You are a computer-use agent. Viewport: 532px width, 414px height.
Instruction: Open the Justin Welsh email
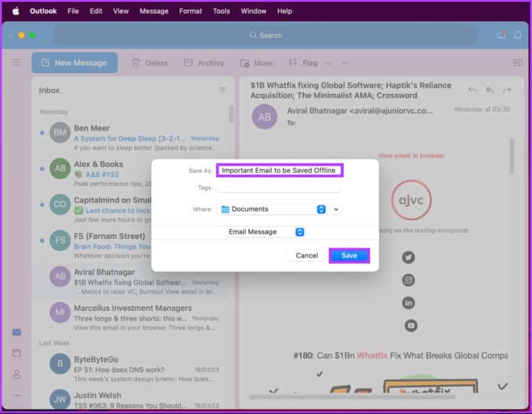131,399
